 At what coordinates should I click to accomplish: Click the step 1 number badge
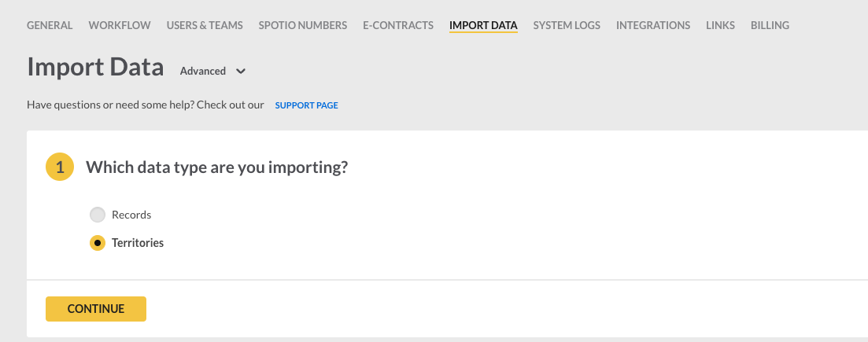coord(60,167)
